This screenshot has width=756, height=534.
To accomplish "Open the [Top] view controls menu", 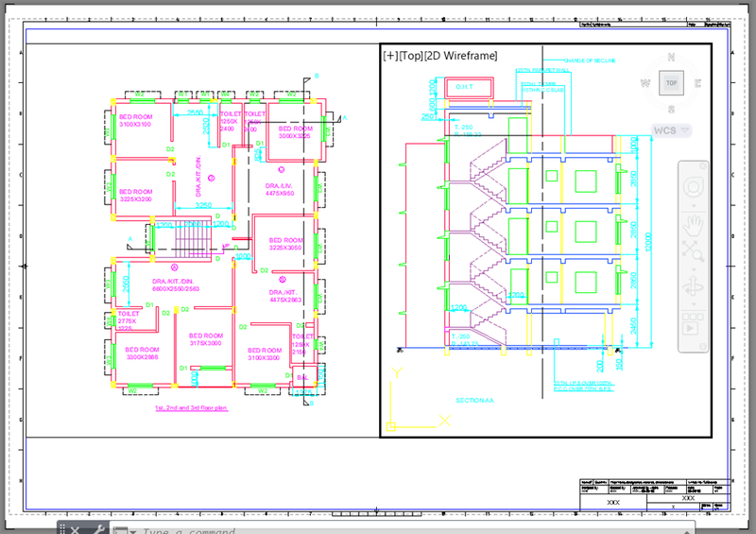I will 411,56.
